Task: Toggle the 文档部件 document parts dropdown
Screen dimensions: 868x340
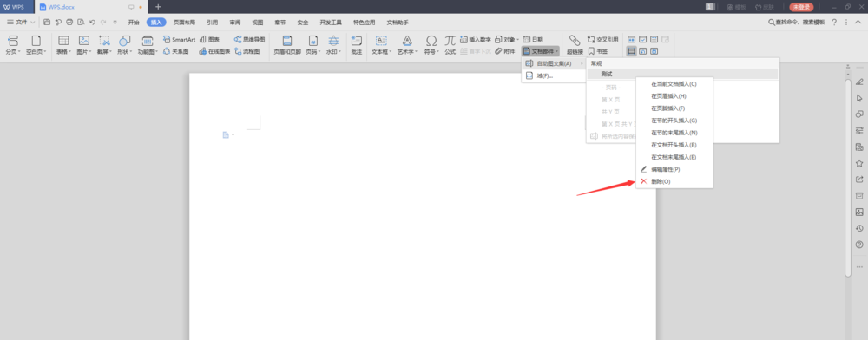Action: coord(541,51)
